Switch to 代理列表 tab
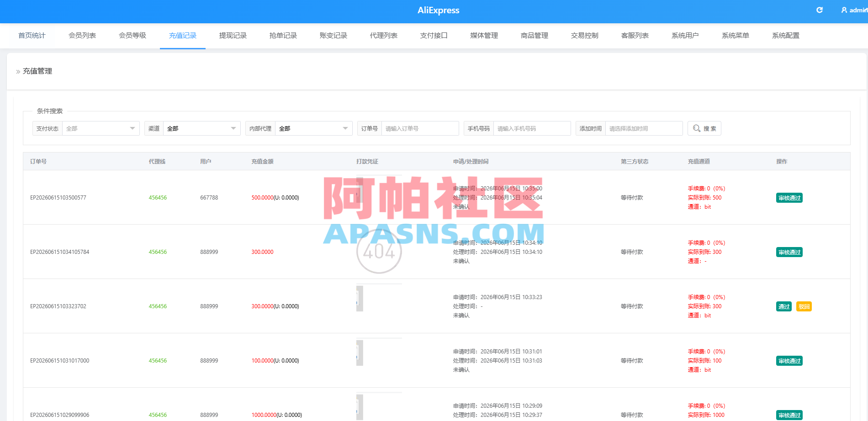The width and height of the screenshot is (868, 421). [384, 36]
